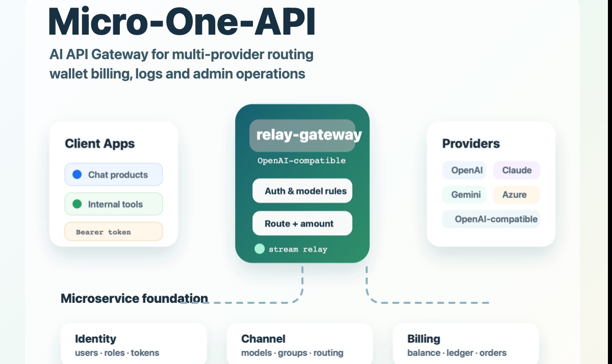Click the Route + amount pill
This screenshot has height=364, width=612.
pos(302,223)
